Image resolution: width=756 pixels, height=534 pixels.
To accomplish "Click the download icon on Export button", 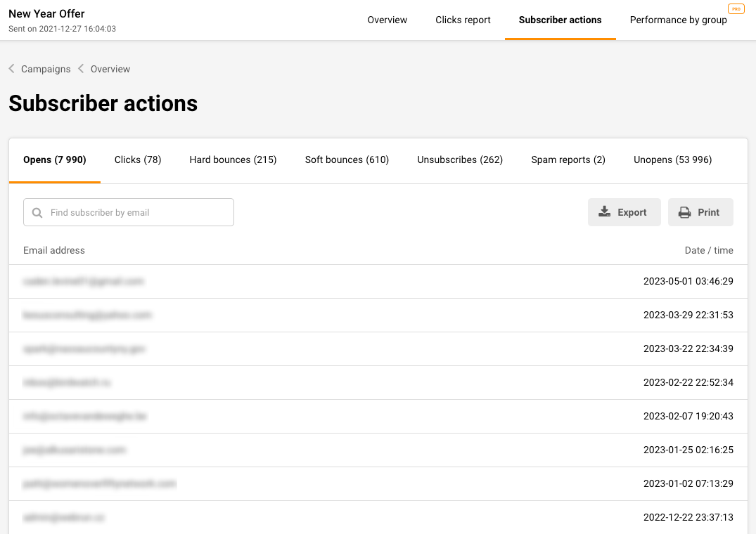I will 605,212.
